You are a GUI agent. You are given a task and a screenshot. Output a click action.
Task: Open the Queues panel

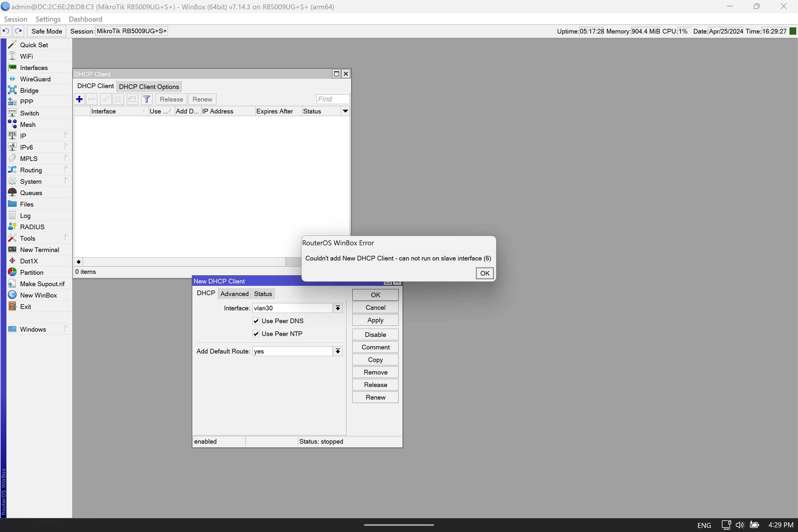(32, 193)
